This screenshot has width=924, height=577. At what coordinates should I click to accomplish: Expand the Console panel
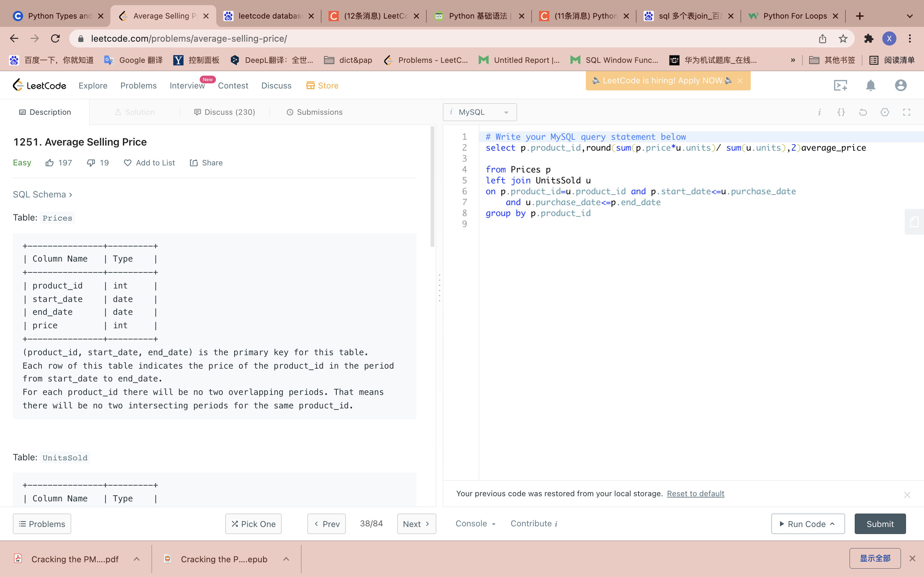point(475,523)
